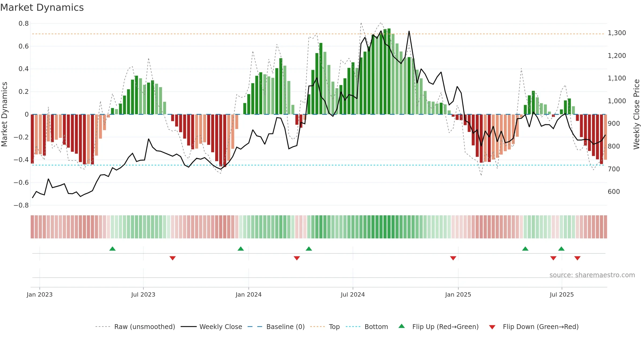Click the Jan 2023 x-axis label
This screenshot has width=644, height=362.
click(40, 294)
